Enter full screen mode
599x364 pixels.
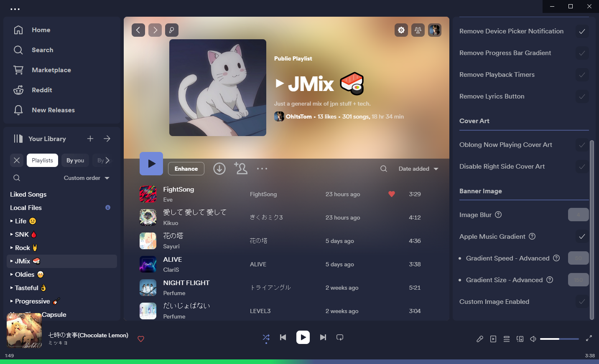(589, 338)
